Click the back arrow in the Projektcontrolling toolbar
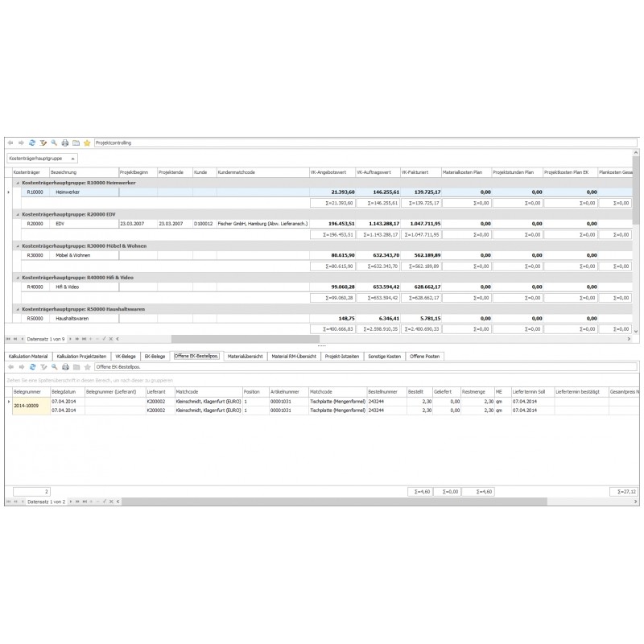This screenshot has width=644, height=644. pyautogui.click(x=10, y=143)
